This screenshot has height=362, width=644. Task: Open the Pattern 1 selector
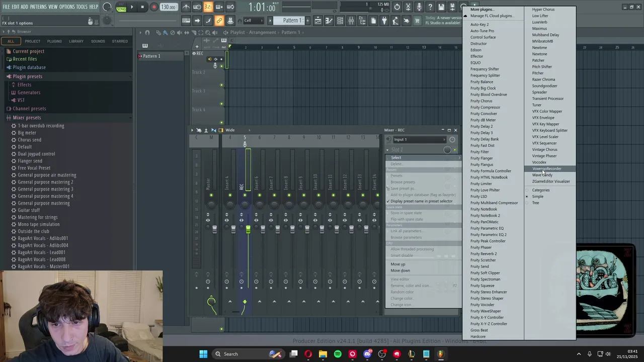tap(291, 21)
